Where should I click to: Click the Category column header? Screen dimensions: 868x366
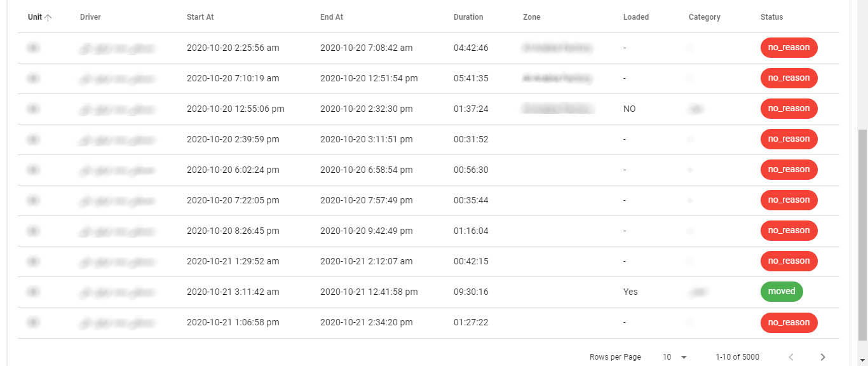705,17
